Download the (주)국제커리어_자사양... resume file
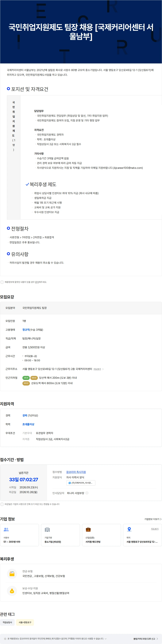This screenshot has height=644, width=162. (x=81, y=483)
